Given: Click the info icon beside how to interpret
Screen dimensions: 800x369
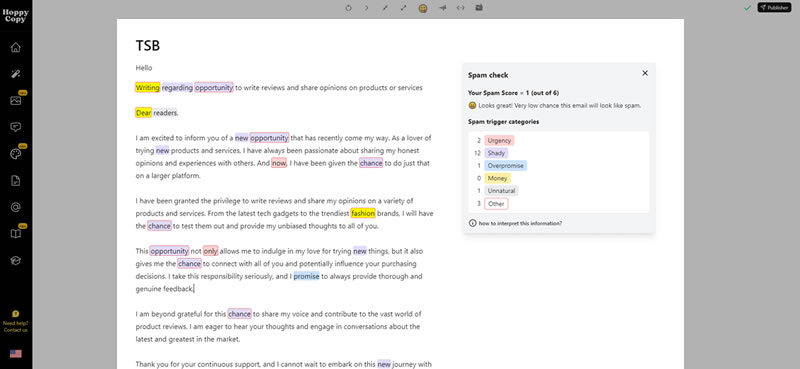Looking at the screenshot, I should (472, 223).
